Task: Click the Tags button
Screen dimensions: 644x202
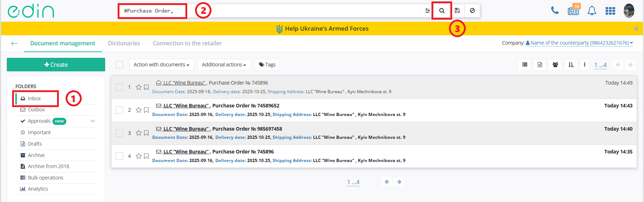Action: coord(267,65)
